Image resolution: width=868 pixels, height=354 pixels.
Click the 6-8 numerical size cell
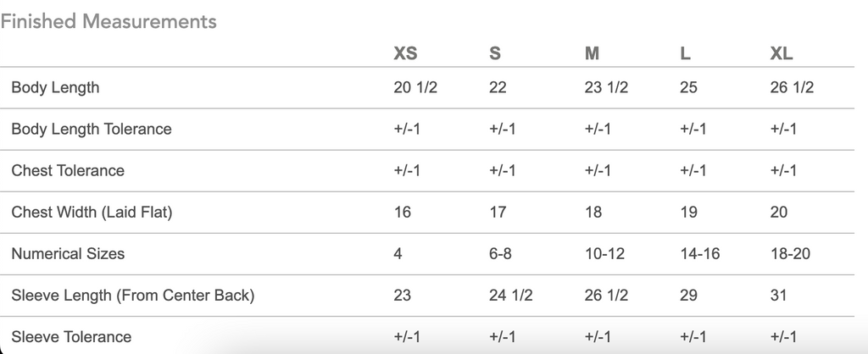[500, 254]
